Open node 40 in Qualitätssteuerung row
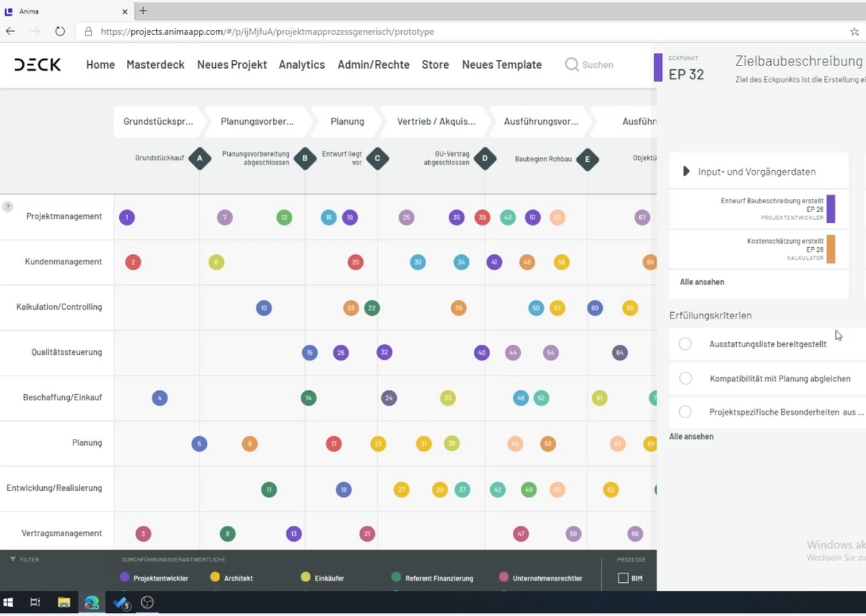The height and width of the screenshot is (616, 866). pyautogui.click(x=482, y=353)
